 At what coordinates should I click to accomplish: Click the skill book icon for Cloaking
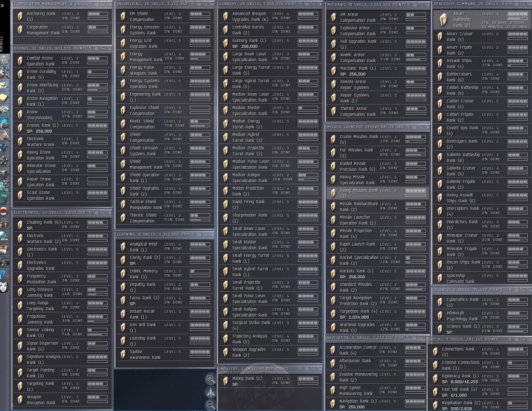click(19, 225)
